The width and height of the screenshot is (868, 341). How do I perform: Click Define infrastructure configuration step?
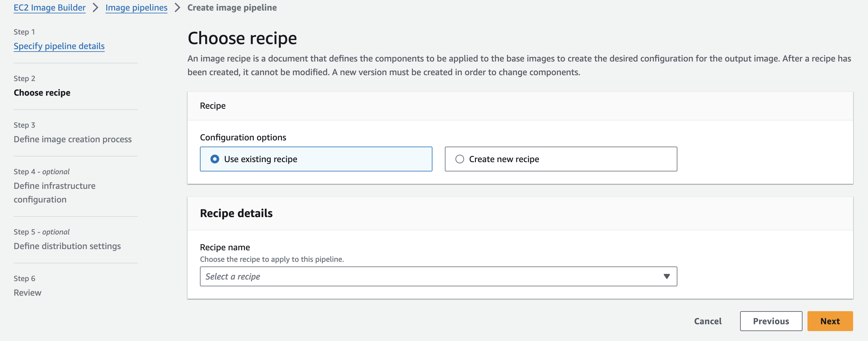point(54,193)
